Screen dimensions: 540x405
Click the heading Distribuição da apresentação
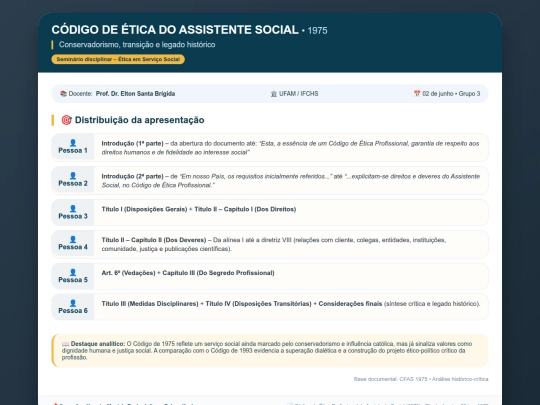point(139,120)
